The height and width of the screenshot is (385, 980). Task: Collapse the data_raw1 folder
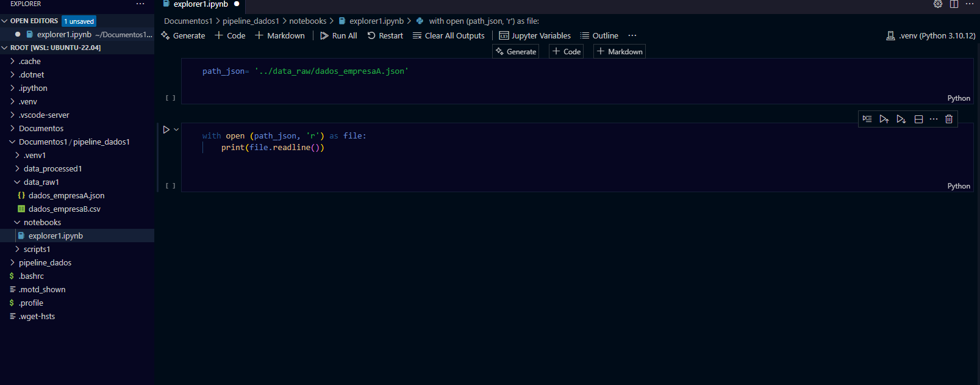click(41, 182)
